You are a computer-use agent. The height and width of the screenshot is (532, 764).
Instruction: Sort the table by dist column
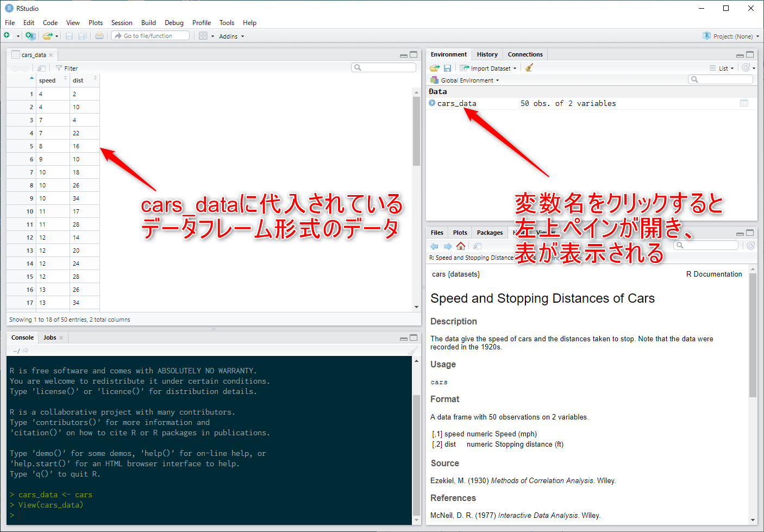tap(85, 80)
